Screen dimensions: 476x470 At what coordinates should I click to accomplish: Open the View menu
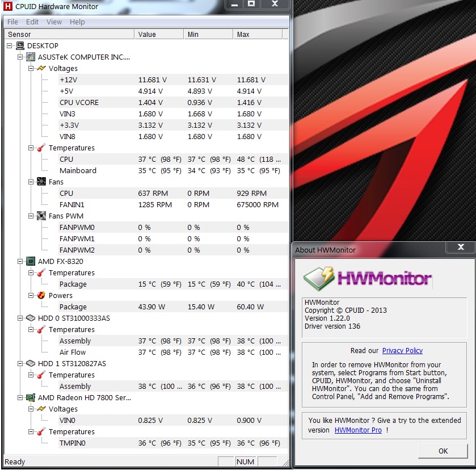tap(54, 22)
